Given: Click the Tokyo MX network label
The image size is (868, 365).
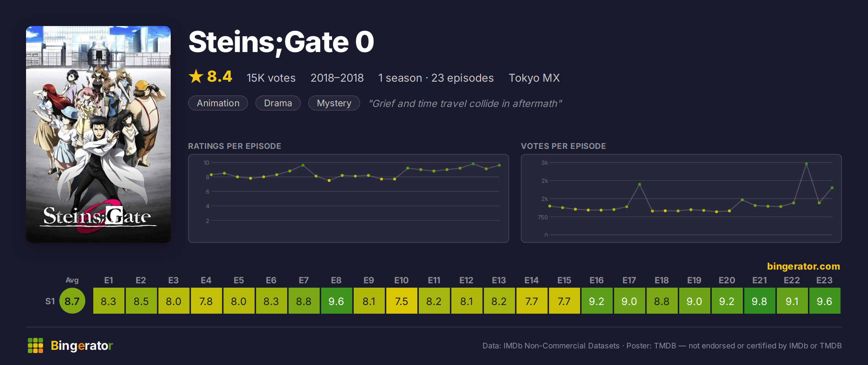Looking at the screenshot, I should (534, 78).
